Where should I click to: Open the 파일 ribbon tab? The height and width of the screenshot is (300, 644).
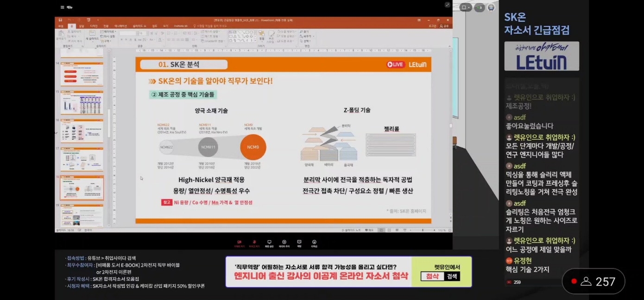click(x=61, y=26)
